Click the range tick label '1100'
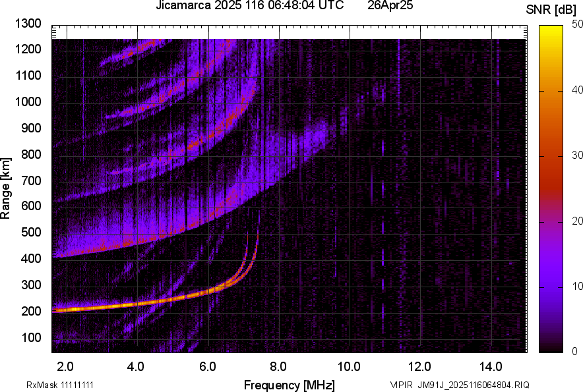Viewport: 583px width, 392px height. coord(28,75)
